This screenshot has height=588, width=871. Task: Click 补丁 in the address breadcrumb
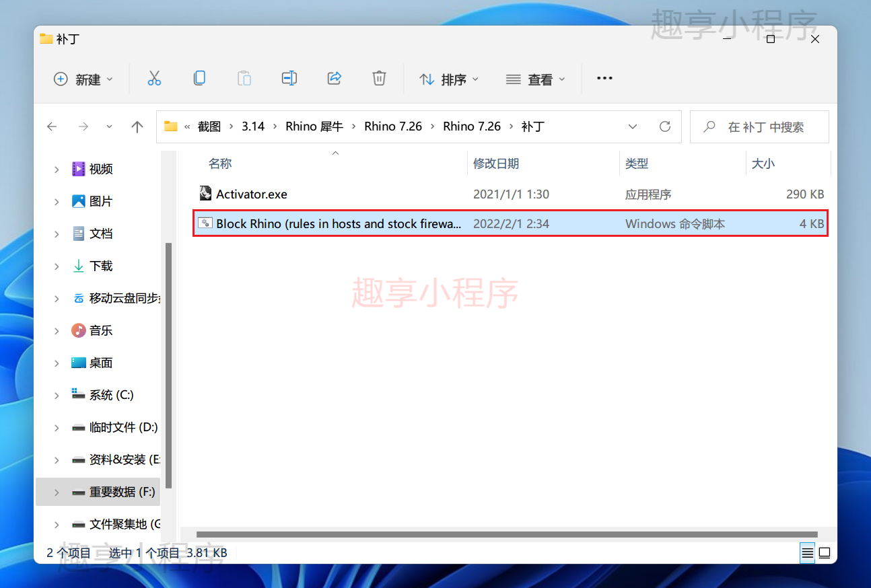[x=532, y=126]
